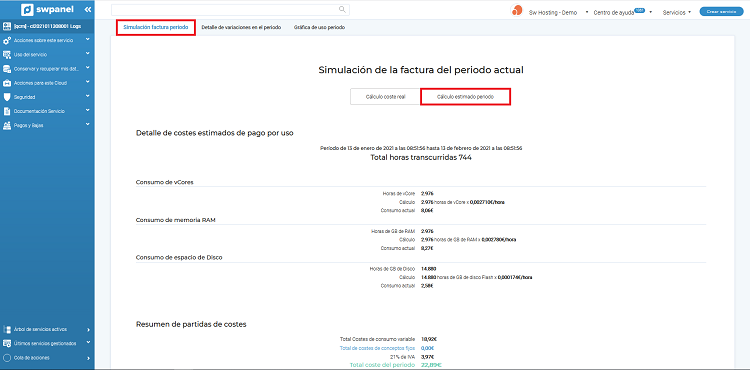The height and width of the screenshot is (370, 750).
Task: Click the 21% de IVA label
Action: point(404,357)
